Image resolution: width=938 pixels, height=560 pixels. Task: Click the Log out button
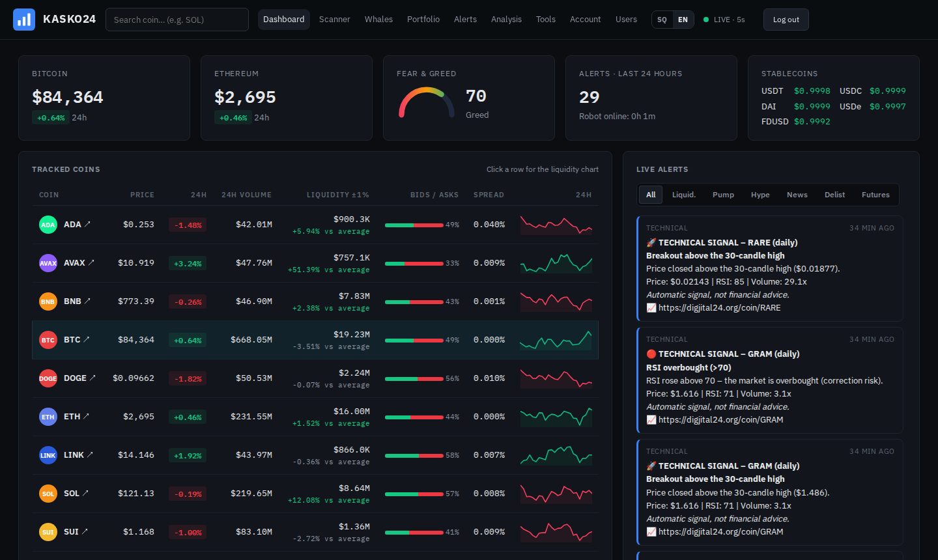pyautogui.click(x=786, y=20)
